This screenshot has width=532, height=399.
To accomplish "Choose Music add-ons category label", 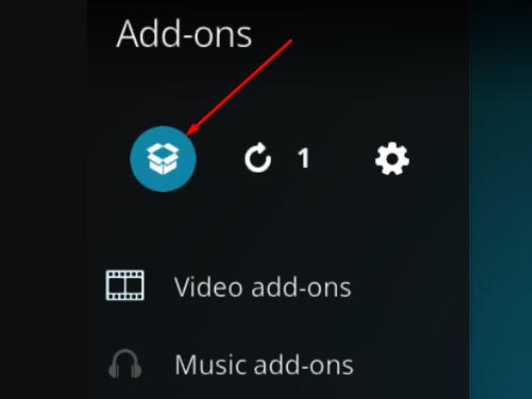I will point(264,365).
